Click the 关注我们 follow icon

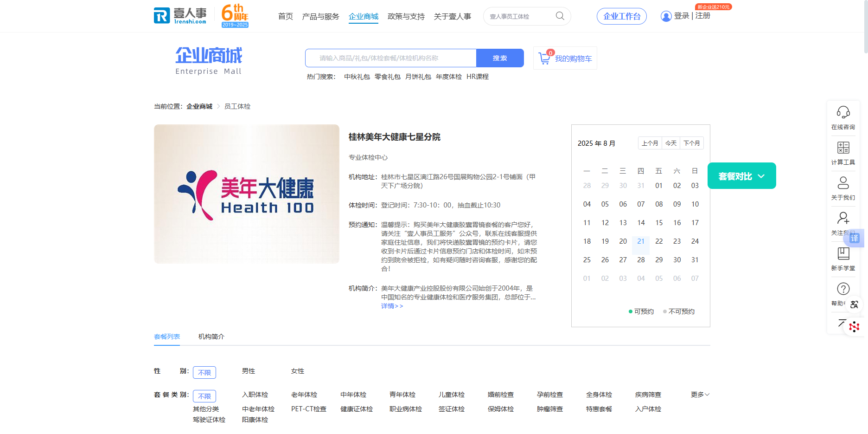[x=843, y=218]
